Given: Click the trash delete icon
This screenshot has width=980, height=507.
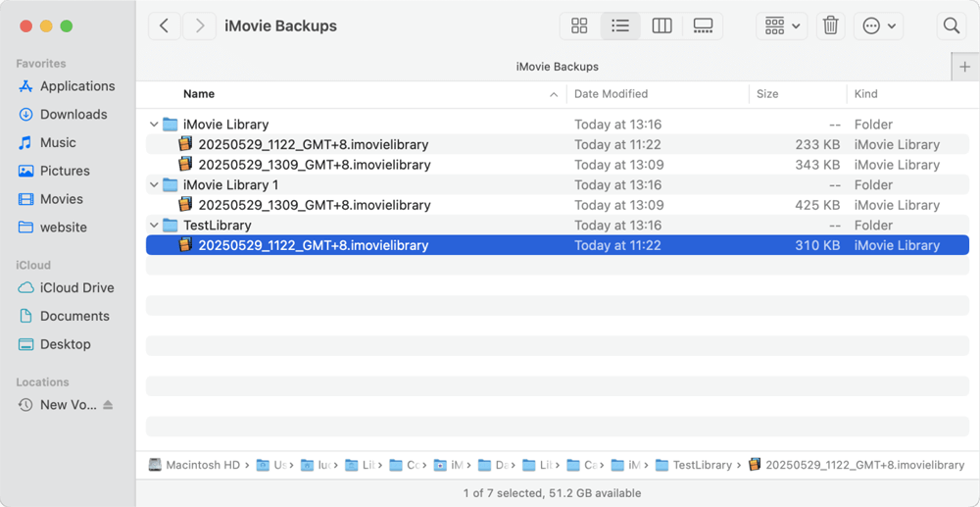Looking at the screenshot, I should 830,26.
